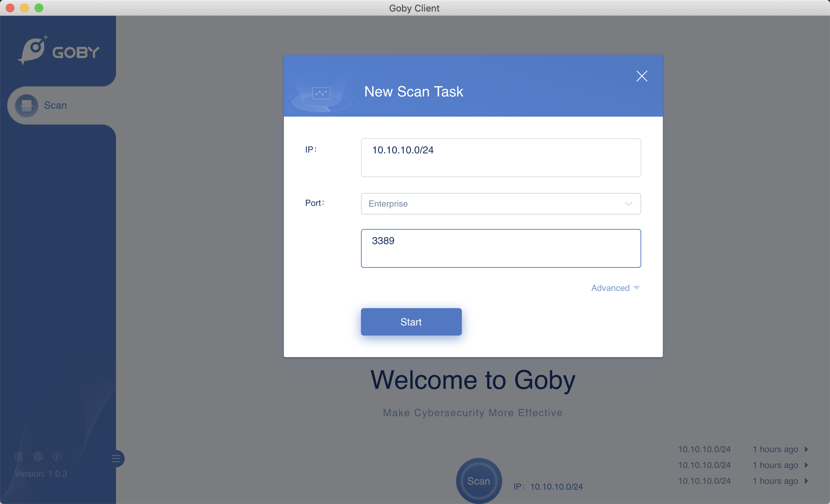The height and width of the screenshot is (504, 830).
Task: Click the IP address input field
Action: (x=501, y=158)
